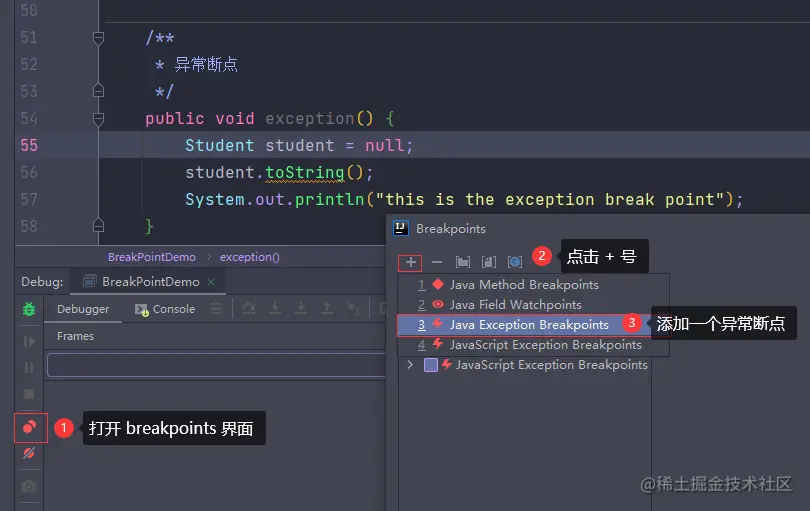Viewport: 810px width, 511px height.
Task: Click the Step Out up-arrow icon
Action: point(327,308)
